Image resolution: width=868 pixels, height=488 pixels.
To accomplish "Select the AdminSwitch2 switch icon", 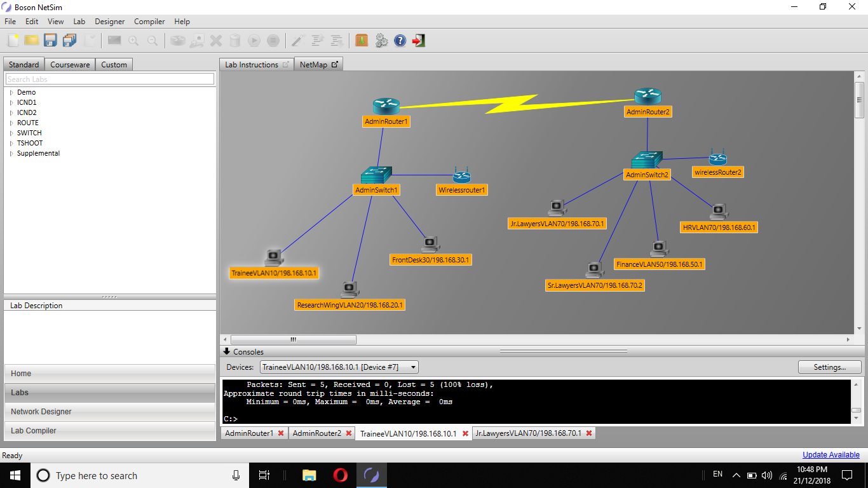I will (x=647, y=159).
